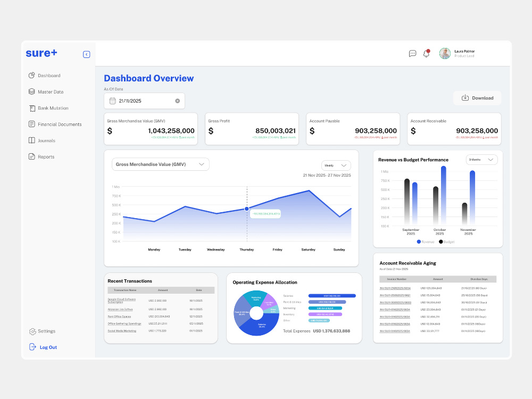Open the invoice with amount USD 15,004,643

(x=395, y=295)
